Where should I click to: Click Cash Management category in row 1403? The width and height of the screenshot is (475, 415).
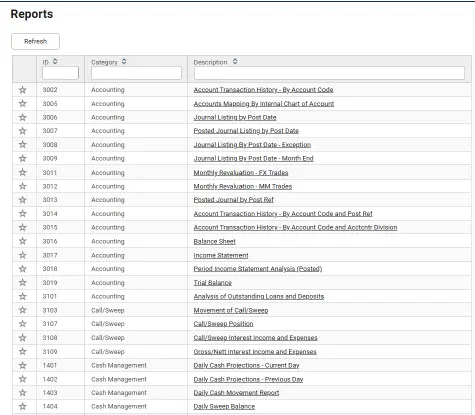coord(119,393)
